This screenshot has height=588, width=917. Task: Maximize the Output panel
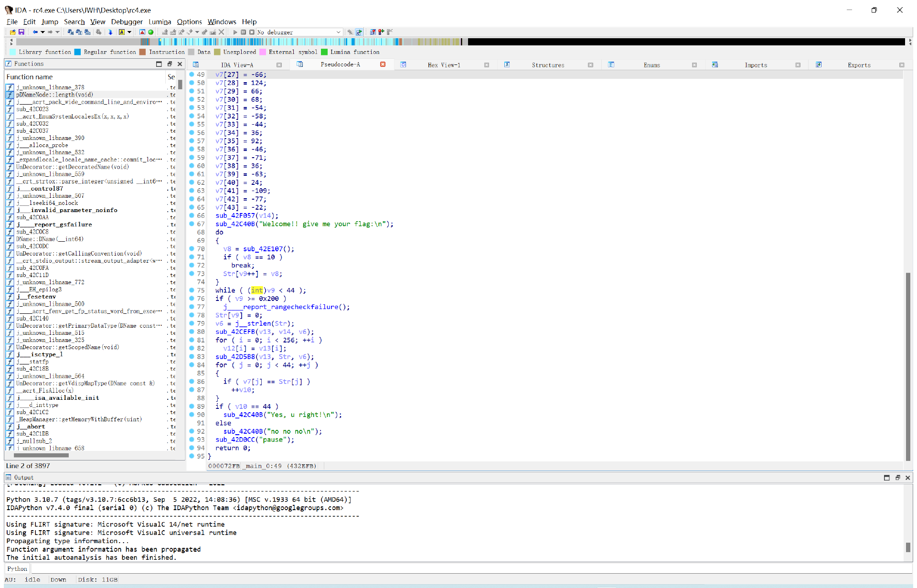(887, 478)
